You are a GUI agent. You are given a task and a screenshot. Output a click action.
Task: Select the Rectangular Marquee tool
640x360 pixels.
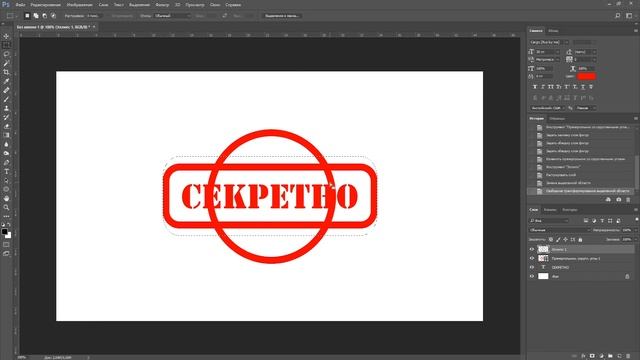coord(6,45)
